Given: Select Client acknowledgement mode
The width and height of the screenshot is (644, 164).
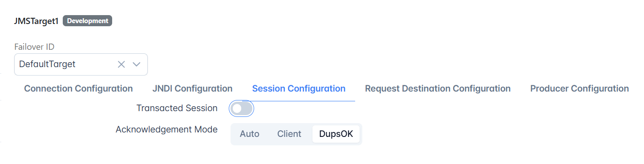Looking at the screenshot, I should pyautogui.click(x=289, y=134).
